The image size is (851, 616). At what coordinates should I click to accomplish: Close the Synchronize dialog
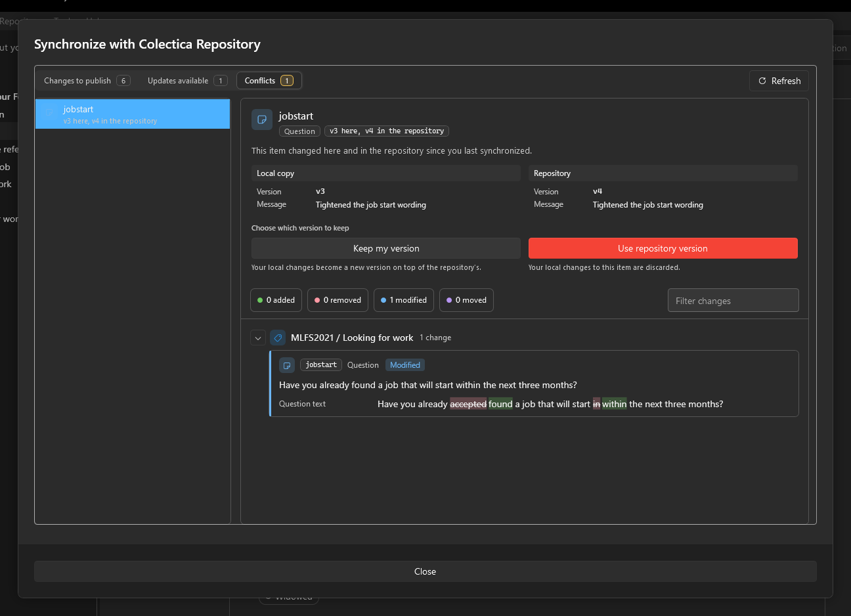point(425,571)
